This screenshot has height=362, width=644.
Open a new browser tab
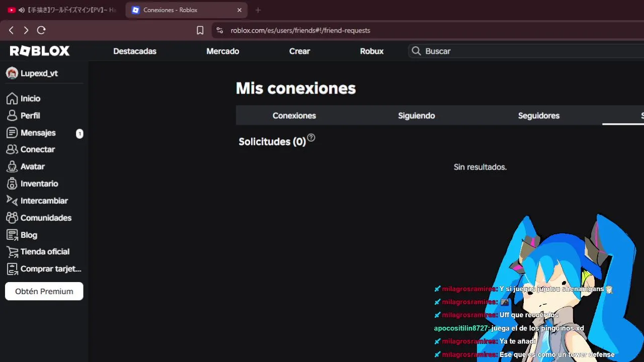[258, 10]
